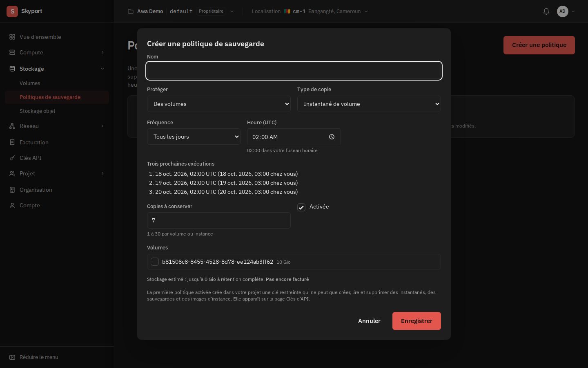Image resolution: width=588 pixels, height=368 pixels.
Task: Click the Enregistrer button
Action: 416,321
